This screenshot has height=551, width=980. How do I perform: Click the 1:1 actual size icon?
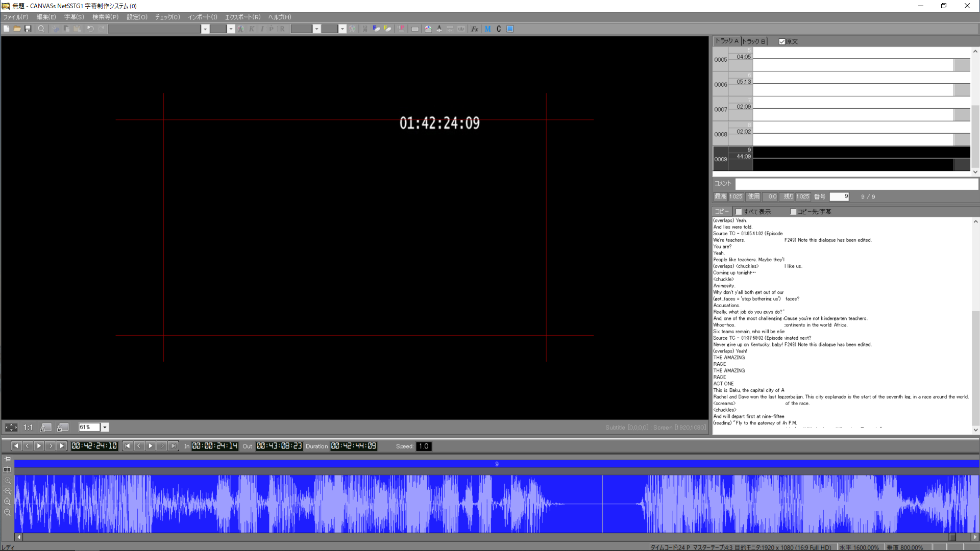point(28,428)
